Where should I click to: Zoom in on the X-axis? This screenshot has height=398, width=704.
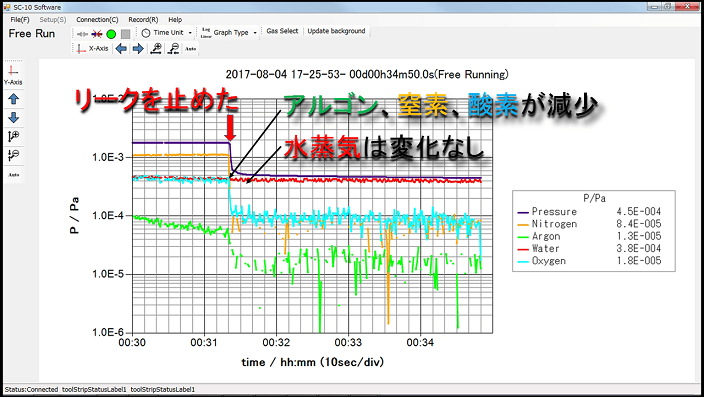(156, 49)
